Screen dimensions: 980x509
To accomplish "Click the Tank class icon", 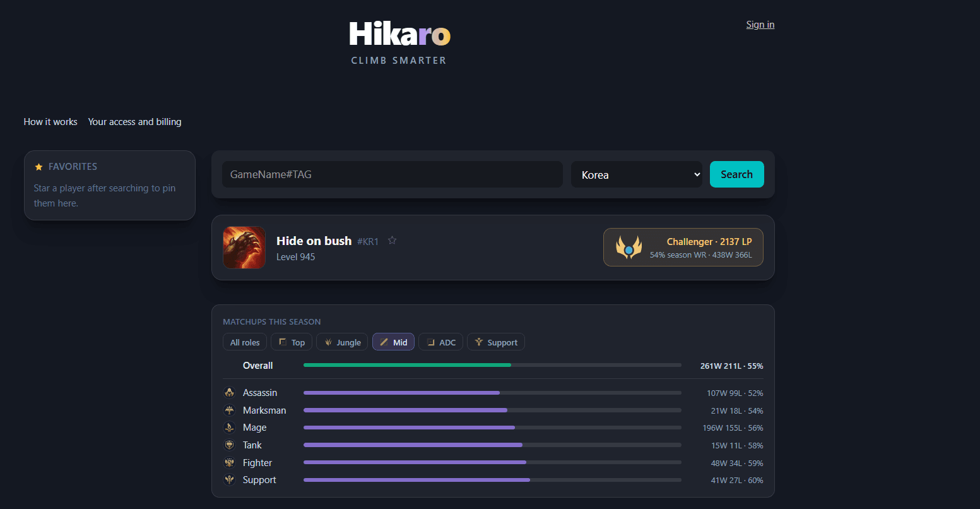I will 230,445.
